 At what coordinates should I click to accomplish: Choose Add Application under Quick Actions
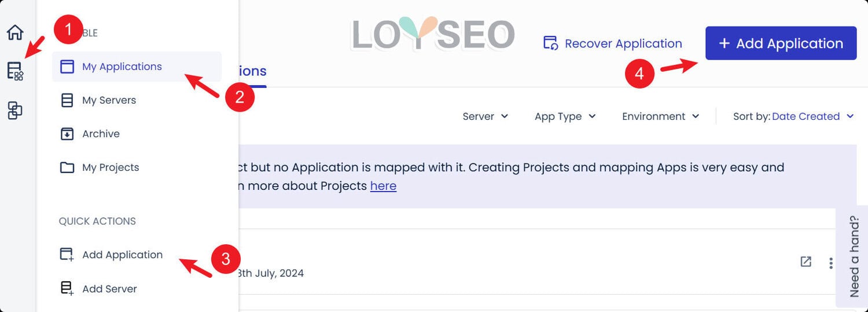122,255
